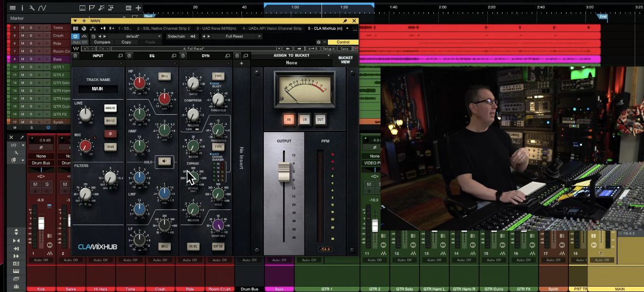644x292 pixels.
Task: Detach the mixer arrow icon
Action: point(21,138)
